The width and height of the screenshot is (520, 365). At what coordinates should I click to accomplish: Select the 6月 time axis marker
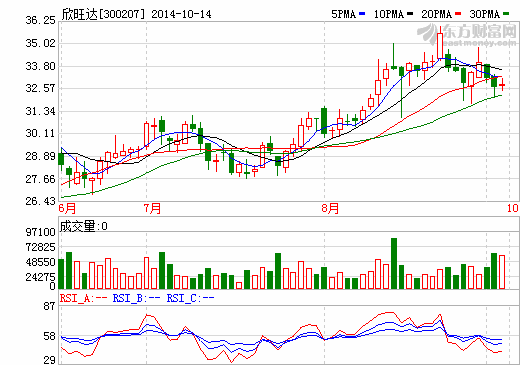(67, 208)
